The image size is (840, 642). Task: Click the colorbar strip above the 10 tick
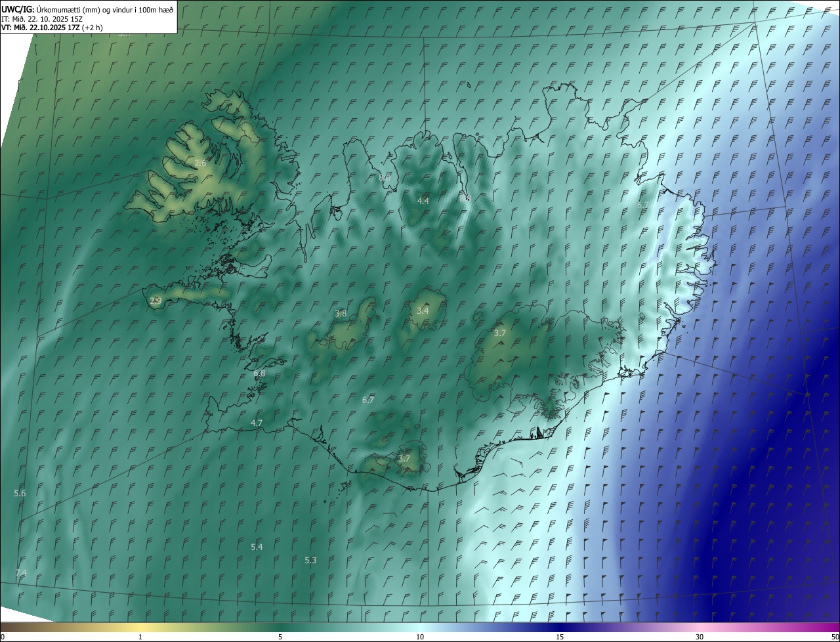tap(420, 627)
